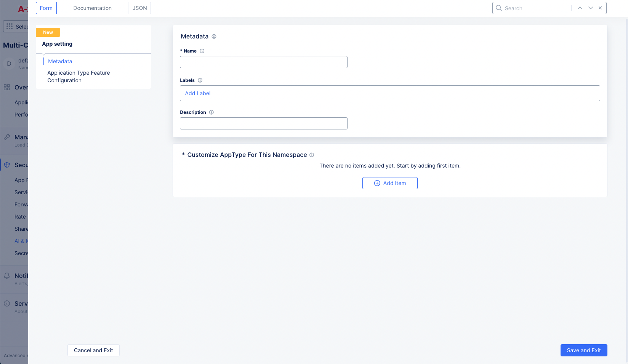628x364 pixels.
Task: Click Save and Exit
Action: coord(583,350)
